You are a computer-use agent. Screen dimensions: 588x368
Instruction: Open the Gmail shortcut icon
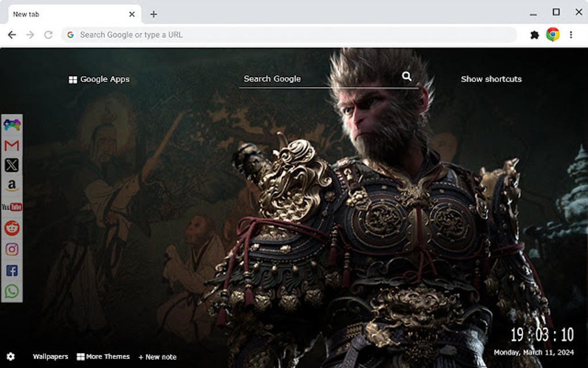[12, 145]
